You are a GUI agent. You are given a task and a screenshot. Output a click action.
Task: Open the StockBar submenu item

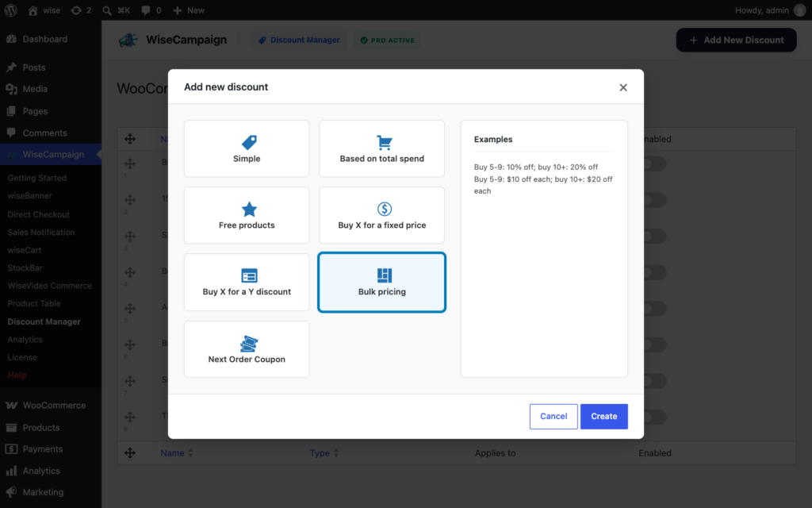point(25,268)
